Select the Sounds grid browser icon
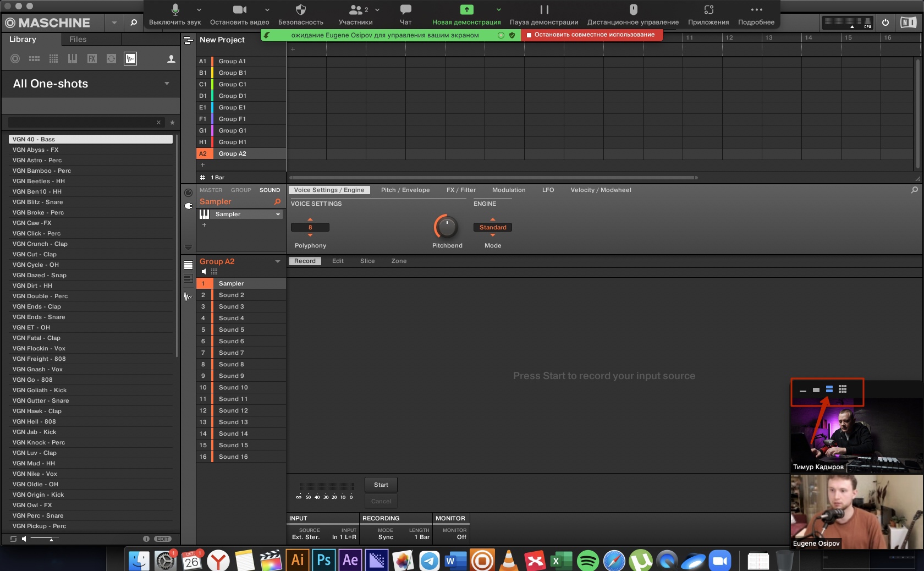This screenshot has height=571, width=924. click(53, 59)
